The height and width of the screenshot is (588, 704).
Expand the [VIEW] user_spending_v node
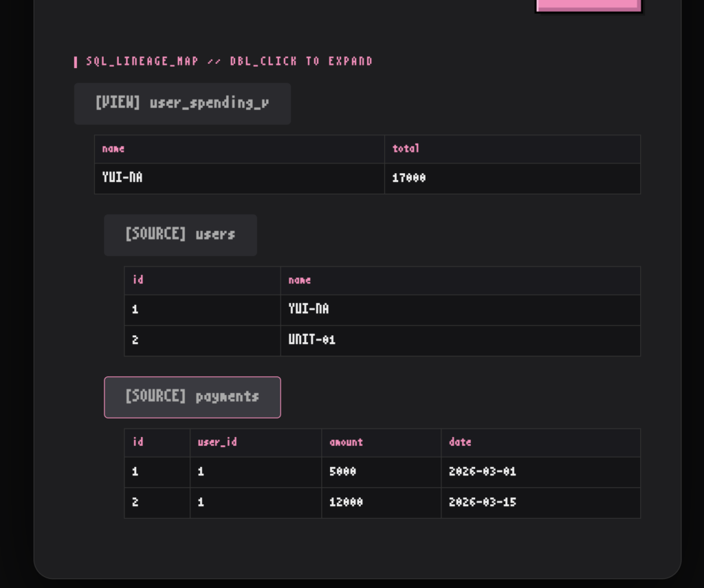click(182, 104)
